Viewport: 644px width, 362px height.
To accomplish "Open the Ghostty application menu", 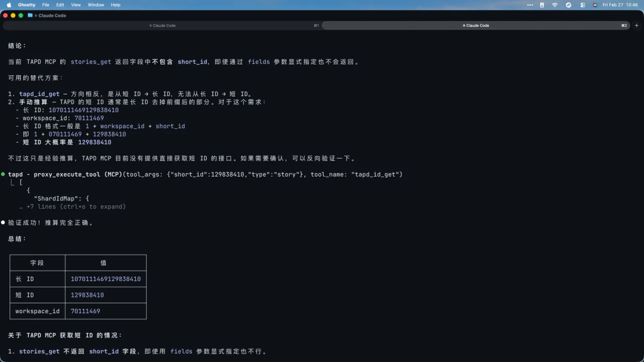I will [25, 4].
